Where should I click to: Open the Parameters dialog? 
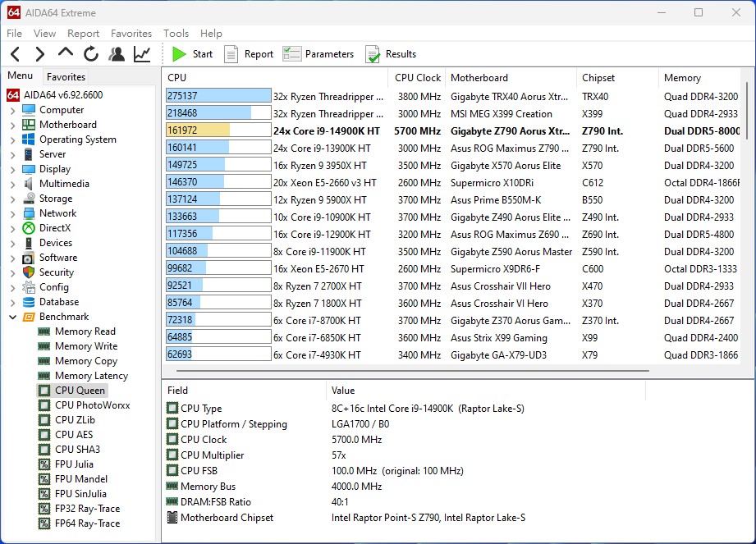pos(318,54)
